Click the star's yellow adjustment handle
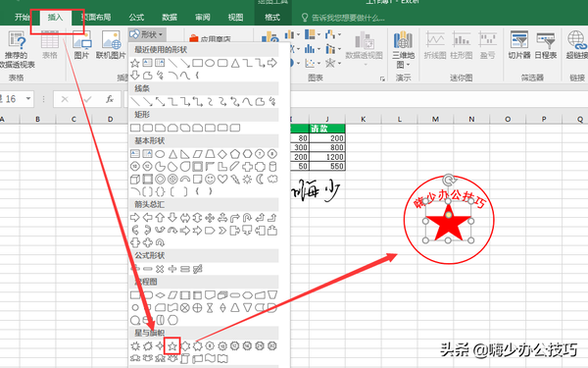588x368 pixels. (x=449, y=215)
